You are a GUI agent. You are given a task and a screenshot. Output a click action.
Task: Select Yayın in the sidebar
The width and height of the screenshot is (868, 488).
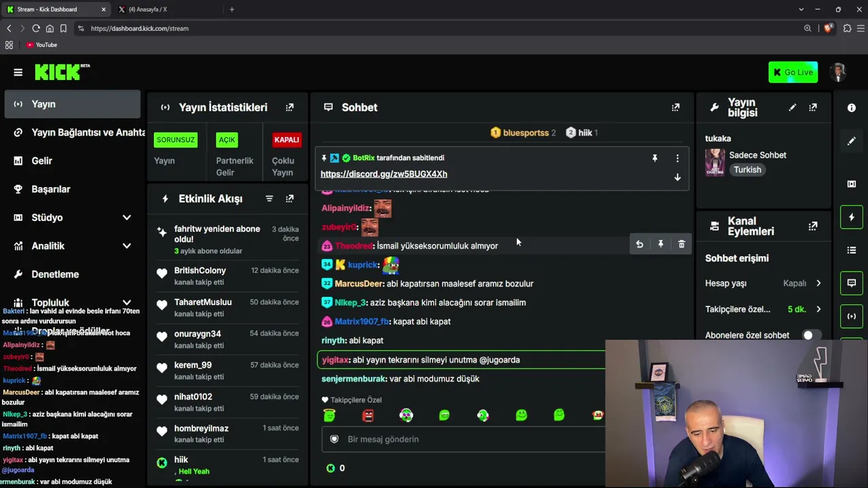[x=73, y=104]
